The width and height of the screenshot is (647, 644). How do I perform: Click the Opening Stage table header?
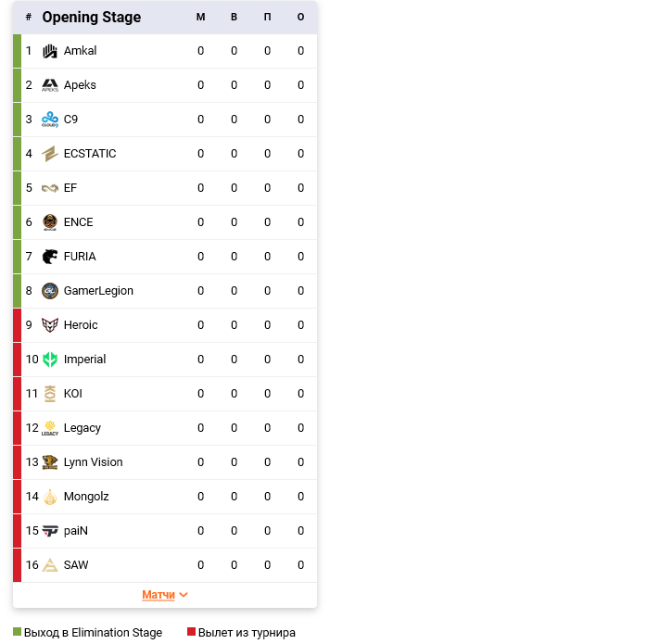pos(92,17)
